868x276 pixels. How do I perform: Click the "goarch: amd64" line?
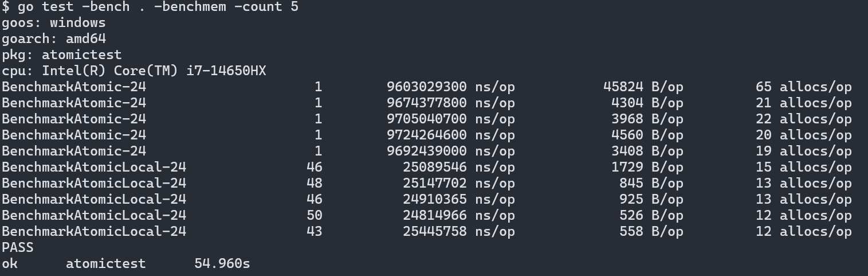pos(54,39)
